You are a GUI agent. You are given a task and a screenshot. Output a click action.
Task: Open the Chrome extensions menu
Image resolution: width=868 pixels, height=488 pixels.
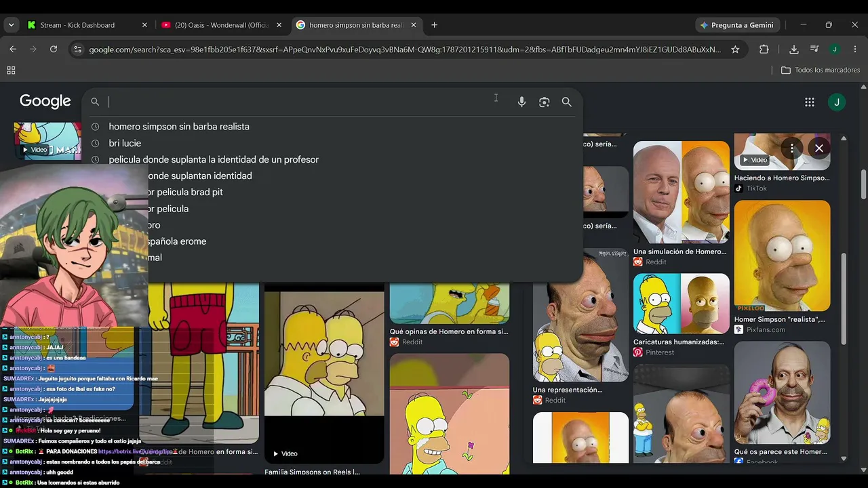(x=764, y=49)
